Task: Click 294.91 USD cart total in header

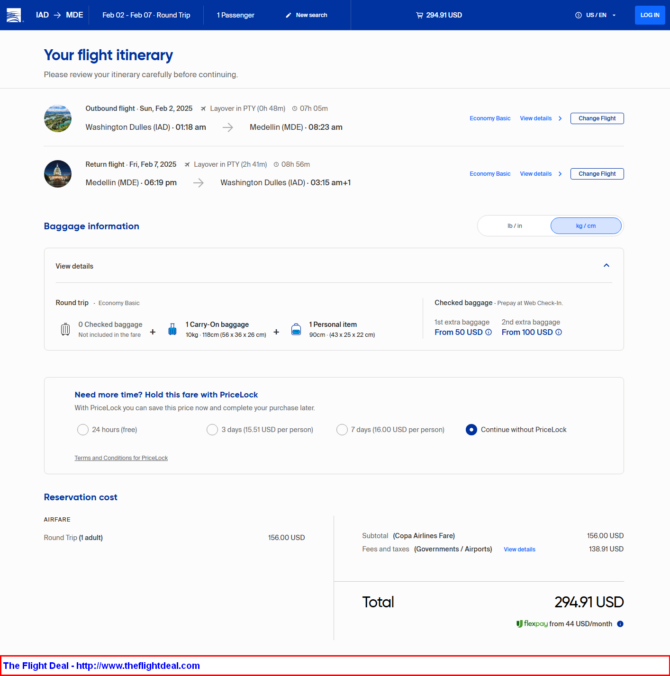Action: pyautogui.click(x=444, y=15)
